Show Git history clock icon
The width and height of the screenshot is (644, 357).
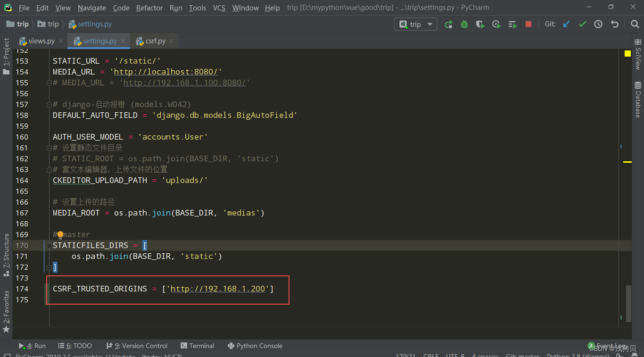coord(598,24)
